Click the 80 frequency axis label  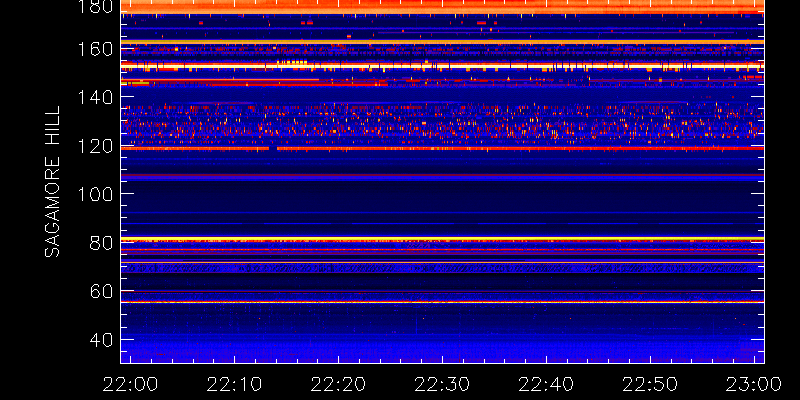tap(102, 242)
